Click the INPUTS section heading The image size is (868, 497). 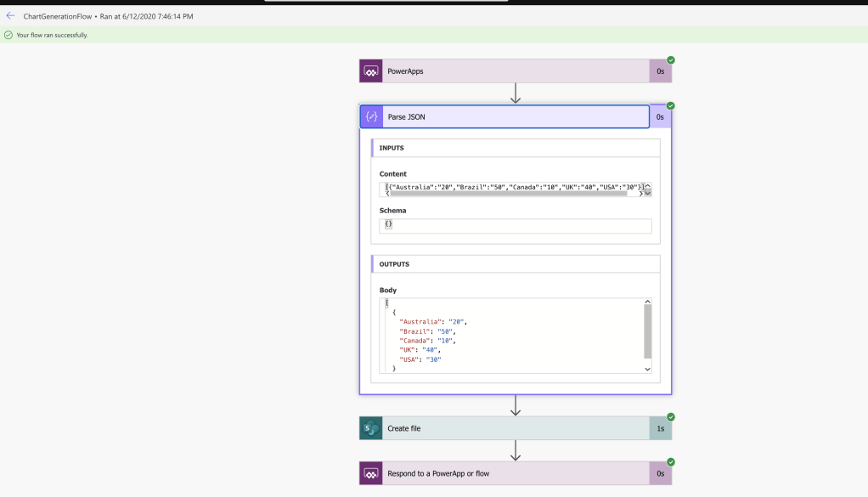[392, 148]
